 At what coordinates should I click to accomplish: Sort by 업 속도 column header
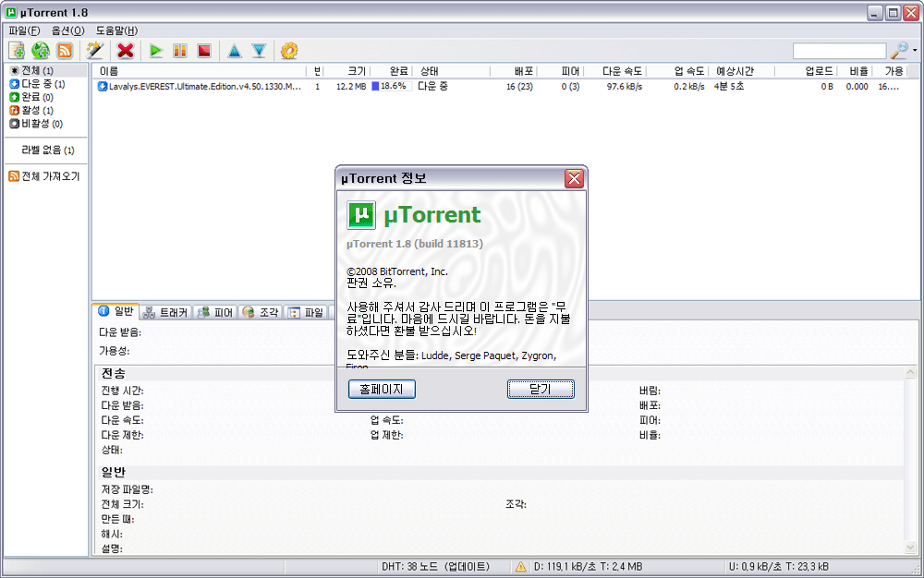(x=677, y=71)
